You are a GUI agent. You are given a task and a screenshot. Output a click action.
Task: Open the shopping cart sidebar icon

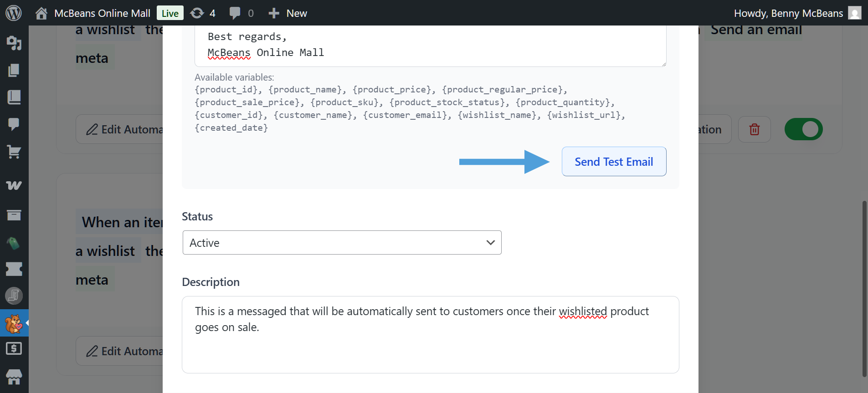[x=14, y=152]
